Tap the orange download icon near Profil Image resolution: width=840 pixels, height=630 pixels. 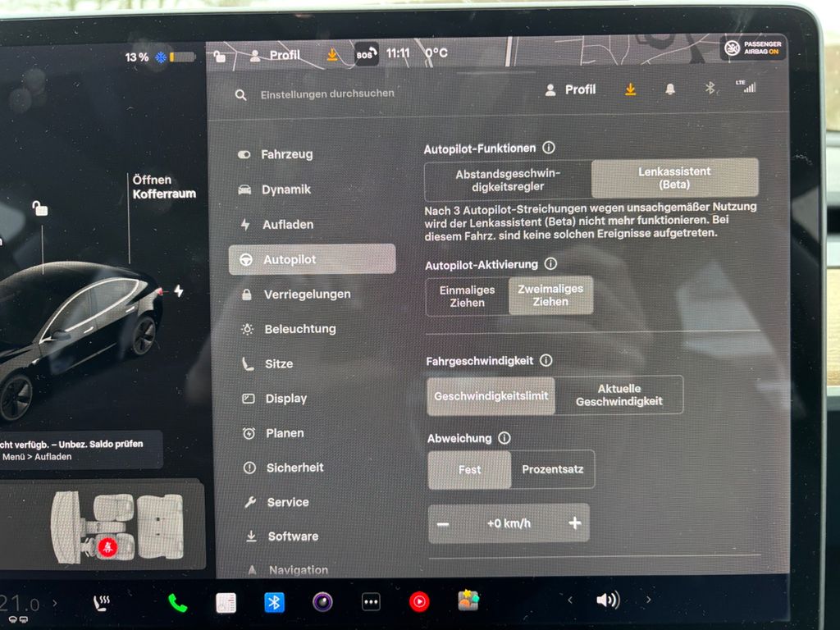coord(631,89)
